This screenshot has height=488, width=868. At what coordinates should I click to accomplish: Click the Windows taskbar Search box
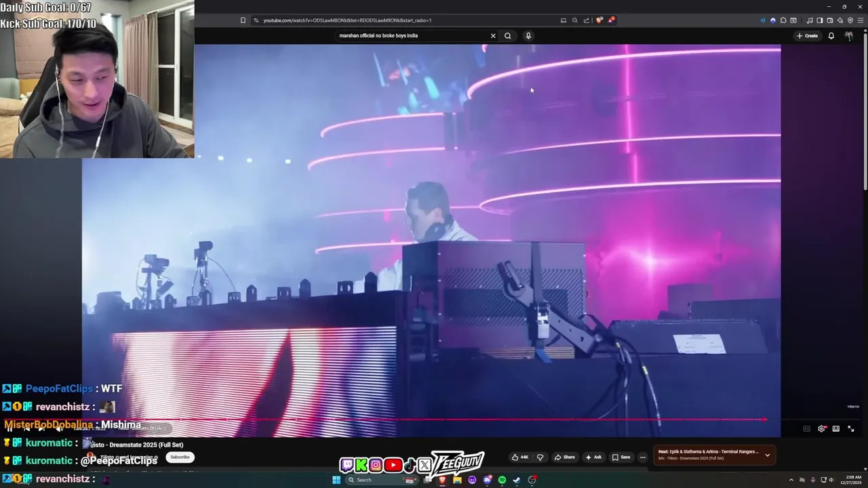[383, 480]
